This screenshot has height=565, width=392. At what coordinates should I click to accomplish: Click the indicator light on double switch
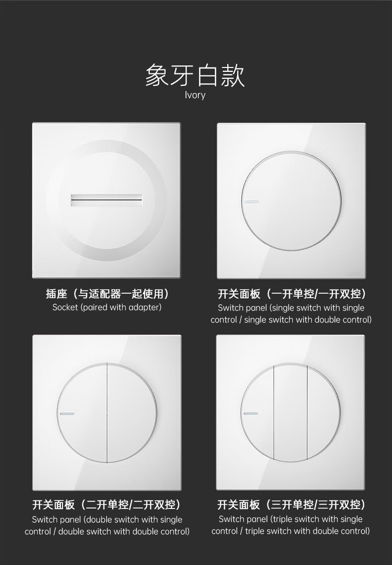pos(67,414)
